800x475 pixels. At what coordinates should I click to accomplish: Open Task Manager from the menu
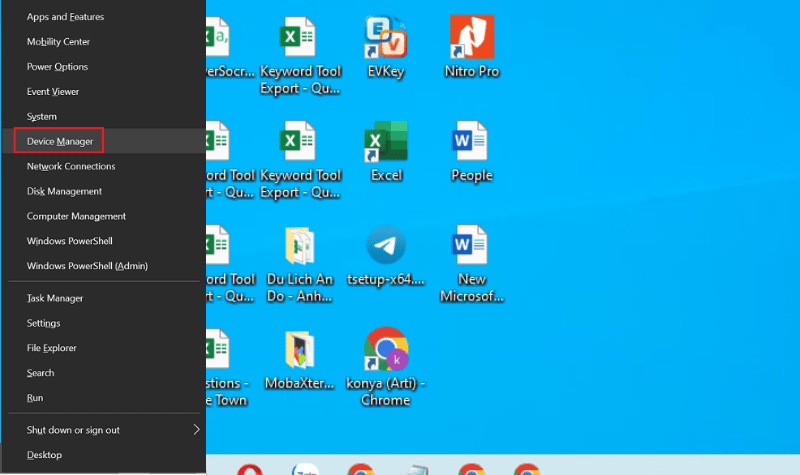click(55, 298)
